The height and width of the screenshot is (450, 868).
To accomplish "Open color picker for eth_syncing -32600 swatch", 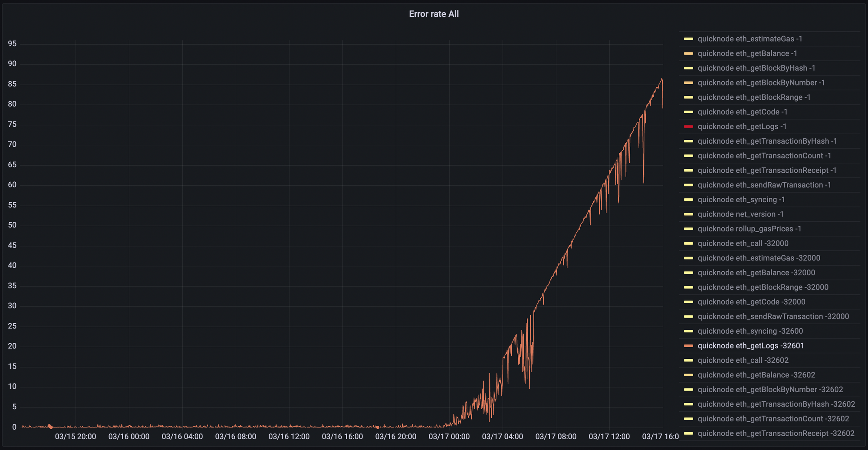I will point(688,331).
